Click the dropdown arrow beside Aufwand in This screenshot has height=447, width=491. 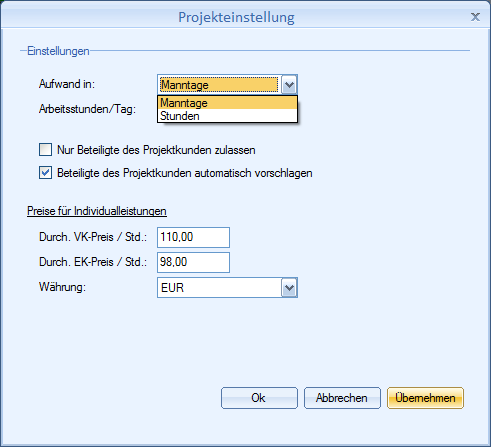289,85
